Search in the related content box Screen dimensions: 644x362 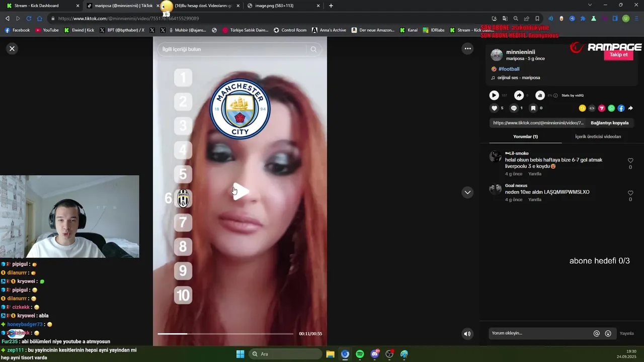tap(232, 49)
